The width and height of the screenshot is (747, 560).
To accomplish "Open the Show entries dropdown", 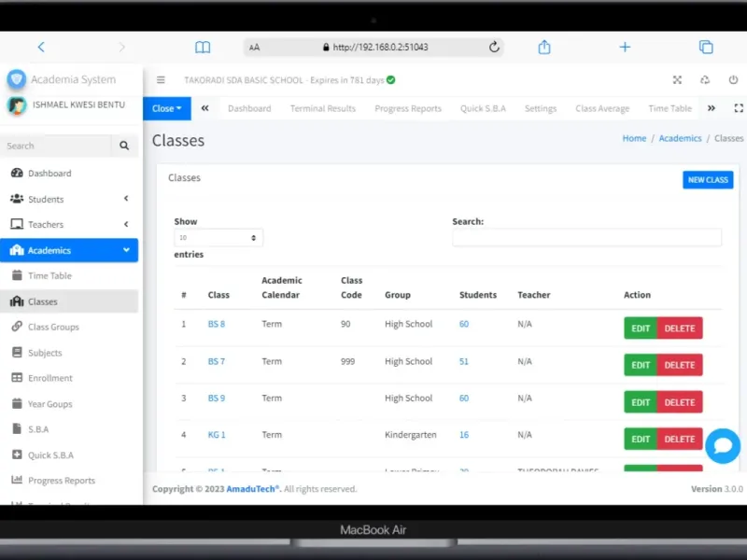I will (218, 238).
